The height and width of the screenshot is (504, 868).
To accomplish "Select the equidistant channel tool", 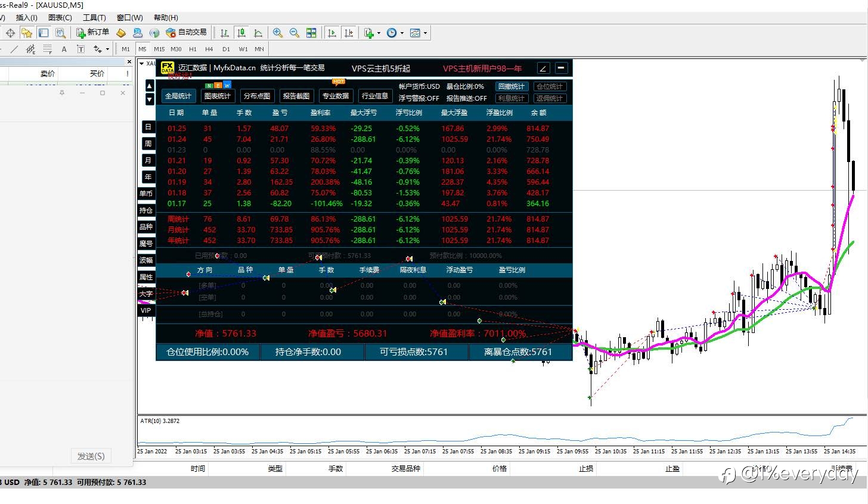I will click(31, 49).
